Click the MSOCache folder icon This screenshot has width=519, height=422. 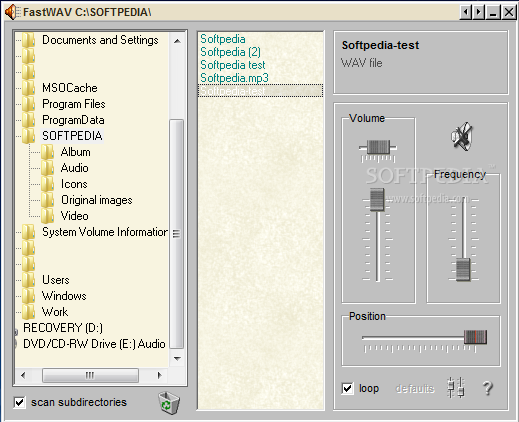click(29, 88)
